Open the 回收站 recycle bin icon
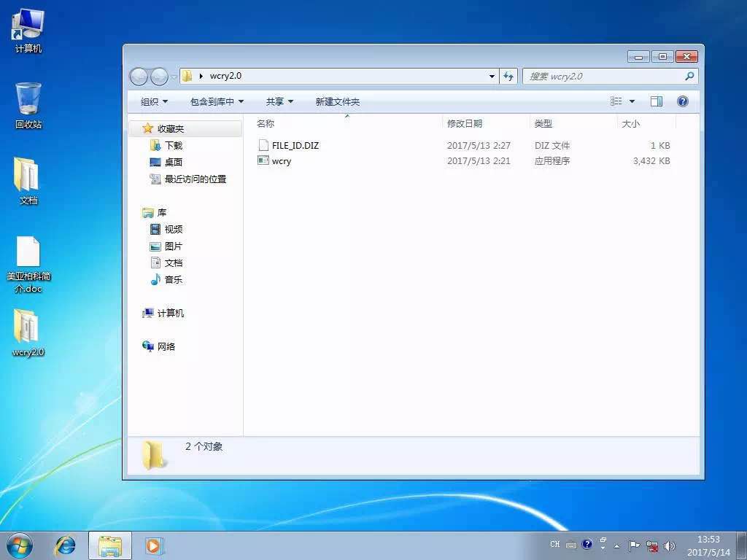Screen dimensions: 747x560 coord(28,106)
